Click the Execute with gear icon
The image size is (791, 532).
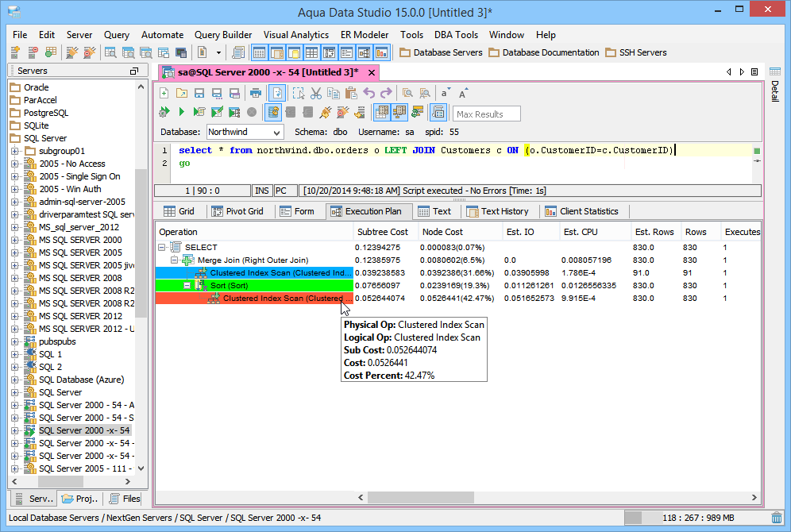click(164, 112)
